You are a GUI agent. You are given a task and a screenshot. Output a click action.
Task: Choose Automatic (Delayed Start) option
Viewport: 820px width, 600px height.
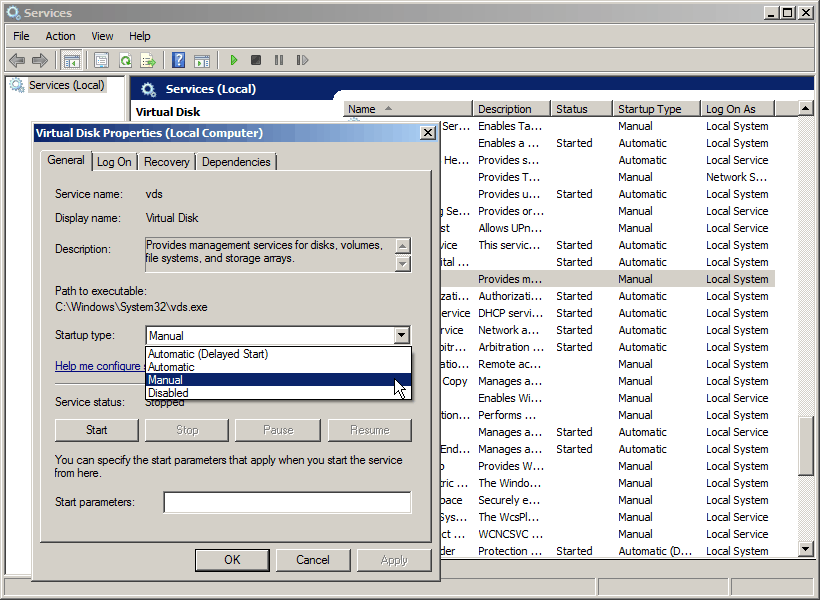(278, 354)
